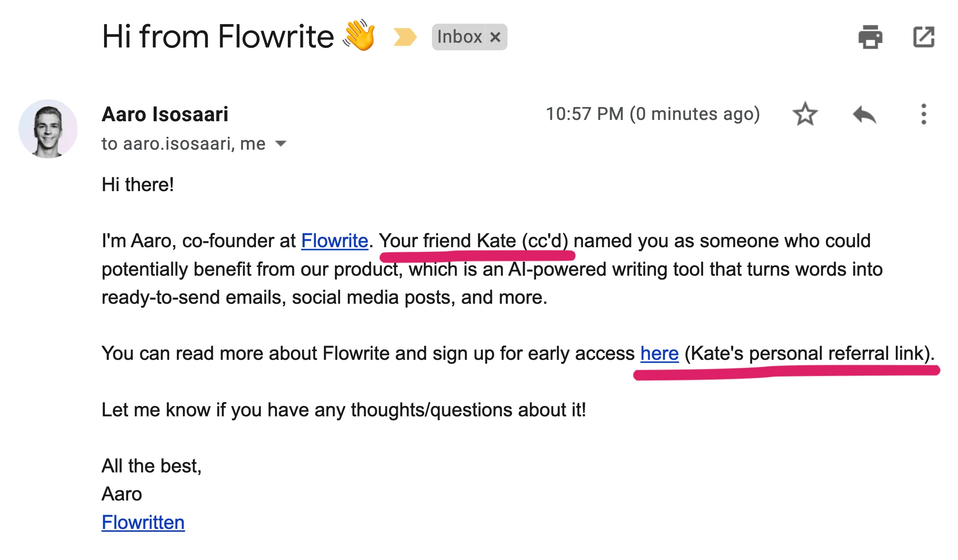Click the reply arrow icon
Screen dimensions: 958x560
point(864,114)
